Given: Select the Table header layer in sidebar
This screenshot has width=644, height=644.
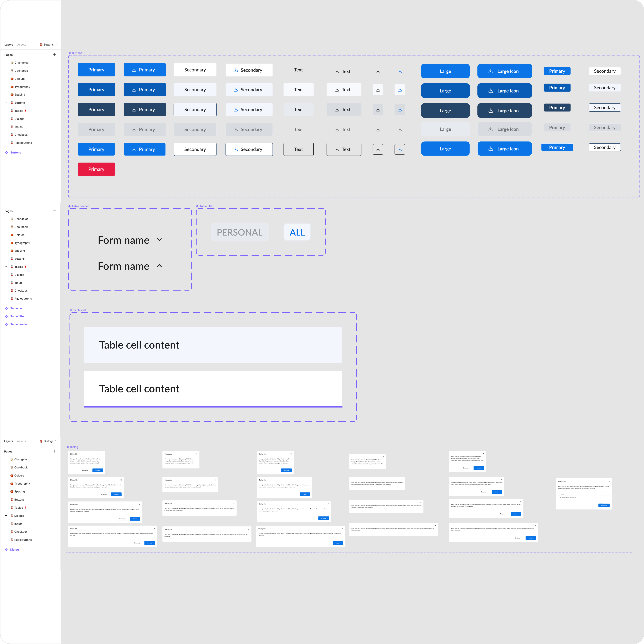Looking at the screenshot, I should (x=19, y=324).
